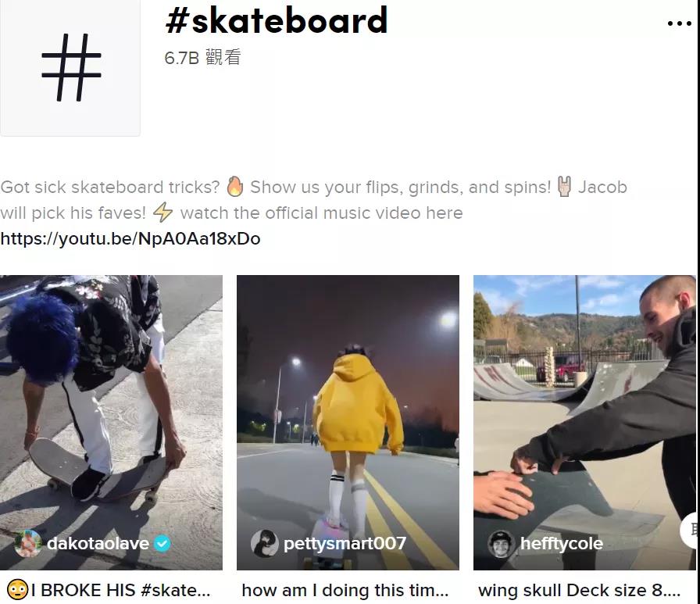The image size is (700, 604).
Task: Select the "wing skull Deck size 8..." caption
Action: [579, 591]
